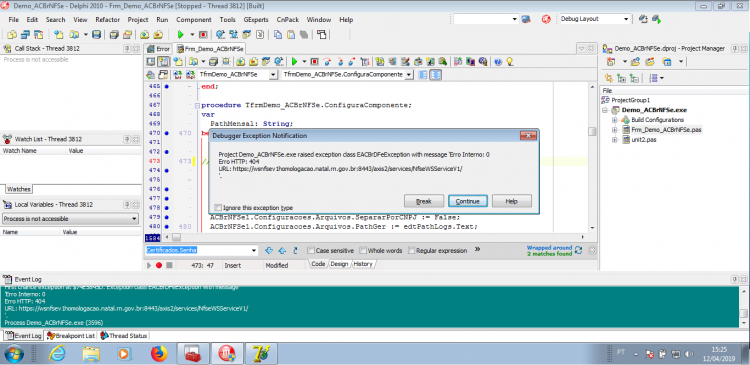The width and height of the screenshot is (750, 365).
Task: Expand the unit2.pas tree node
Action: tap(615, 140)
